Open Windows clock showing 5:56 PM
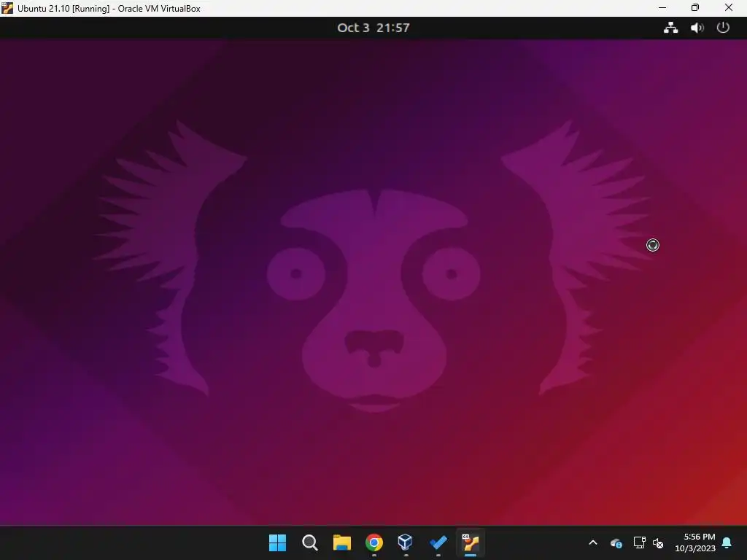This screenshot has width=747, height=560. pyautogui.click(x=695, y=542)
